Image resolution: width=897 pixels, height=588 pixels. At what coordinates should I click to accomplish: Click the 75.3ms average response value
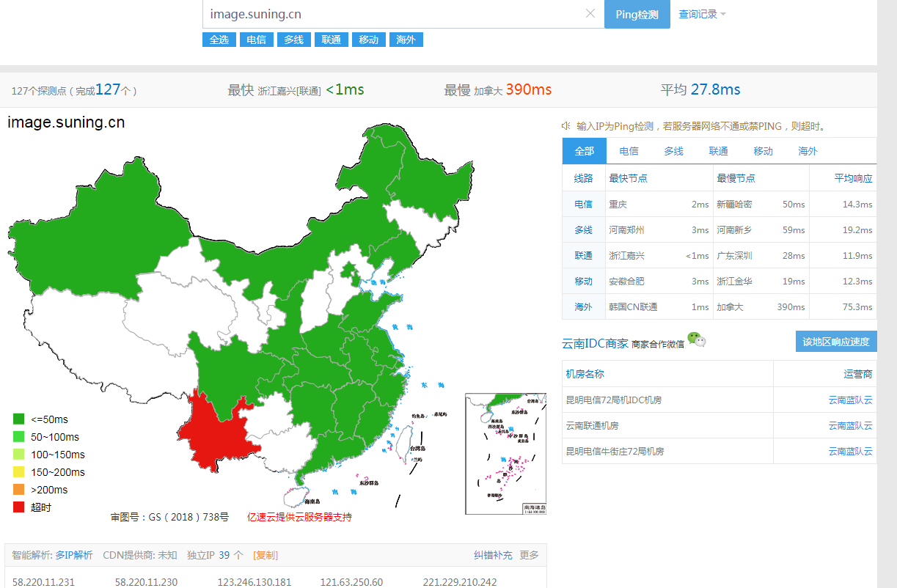click(x=857, y=306)
